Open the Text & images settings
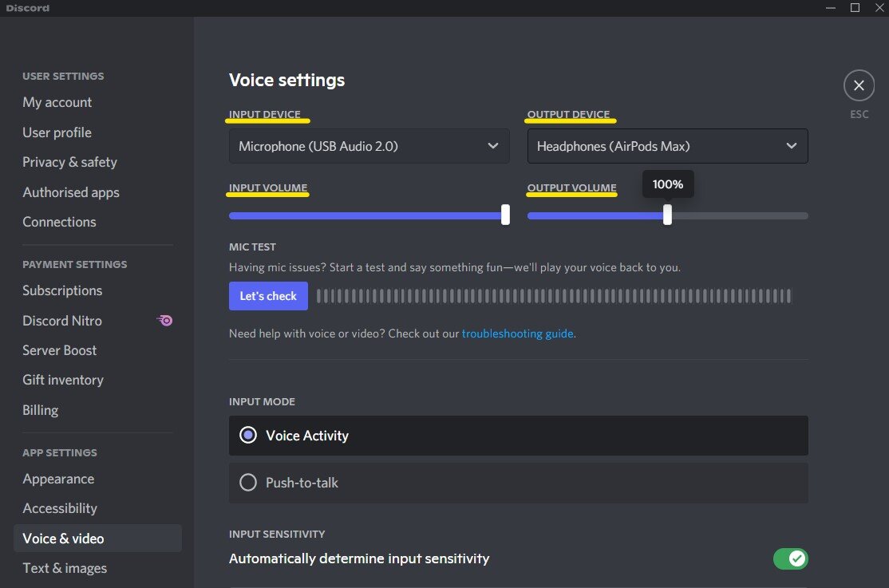Image resolution: width=889 pixels, height=588 pixels. [x=65, y=568]
